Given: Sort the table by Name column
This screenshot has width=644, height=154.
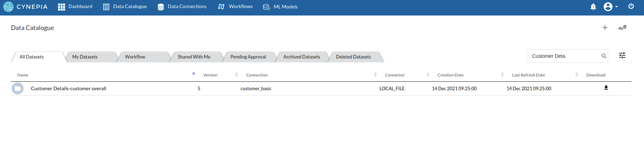Looking at the screenshot, I should pyautogui.click(x=23, y=75).
